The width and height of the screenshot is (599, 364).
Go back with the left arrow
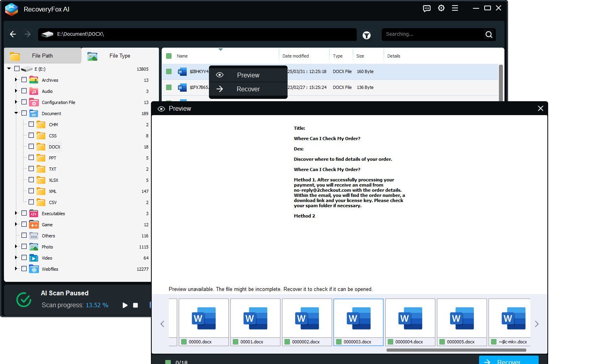[13, 34]
